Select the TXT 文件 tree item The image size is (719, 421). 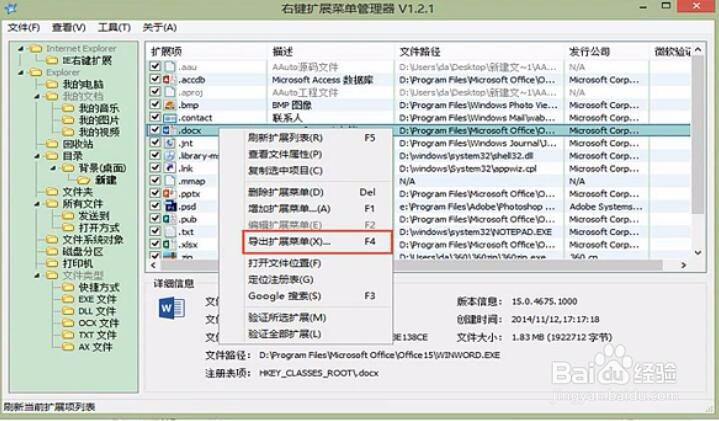coord(97,335)
